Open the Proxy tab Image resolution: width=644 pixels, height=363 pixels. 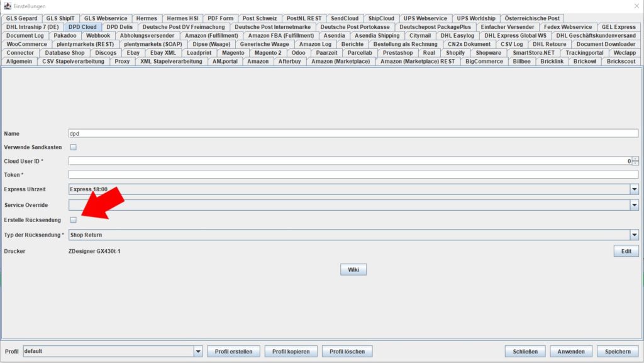click(122, 62)
